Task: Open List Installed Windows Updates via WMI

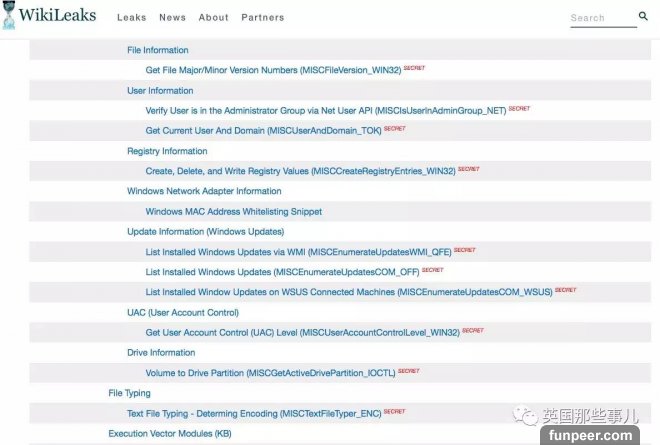Action: click(x=298, y=251)
